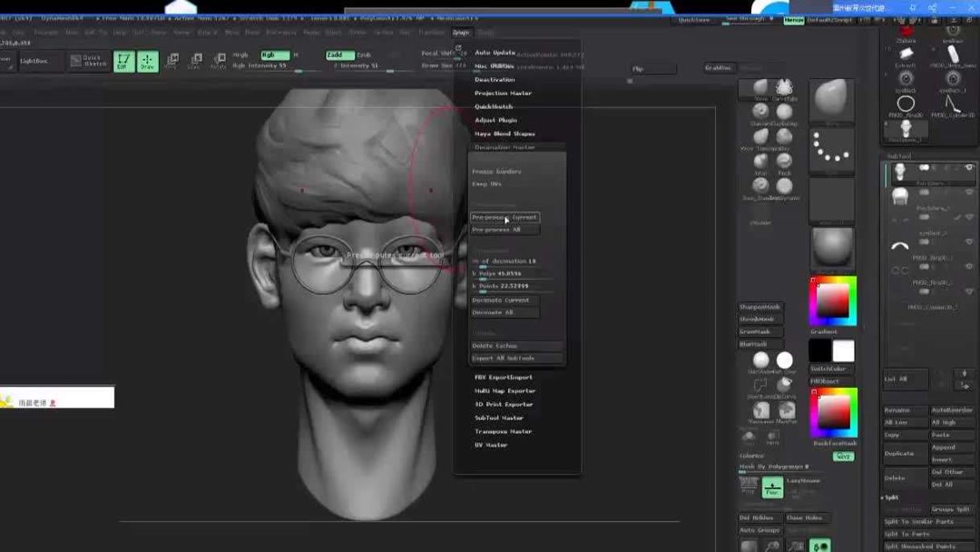Image resolution: width=980 pixels, height=552 pixels.
Task: Click the Close Holes icon button
Action: pos(806,517)
